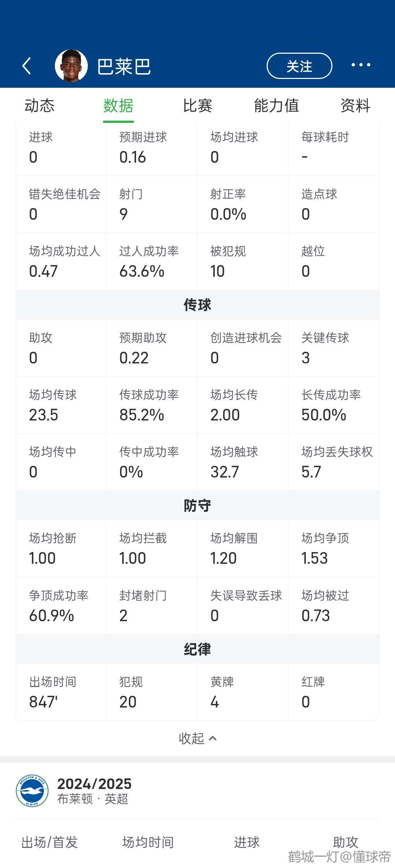Open the three-dot more options menu

[361, 65]
